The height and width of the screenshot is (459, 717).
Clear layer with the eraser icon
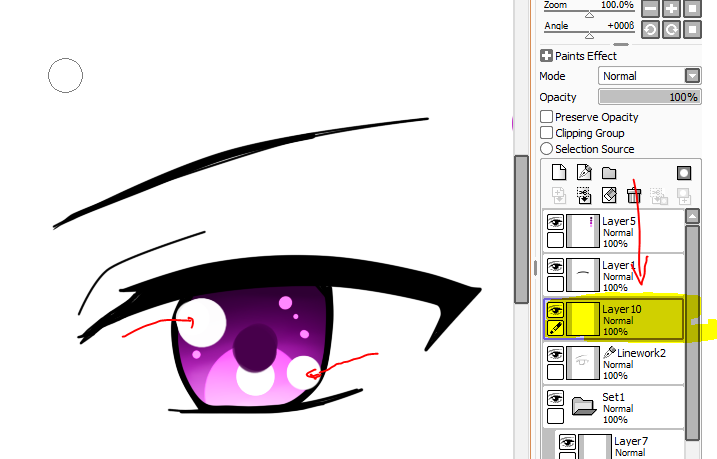(609, 196)
